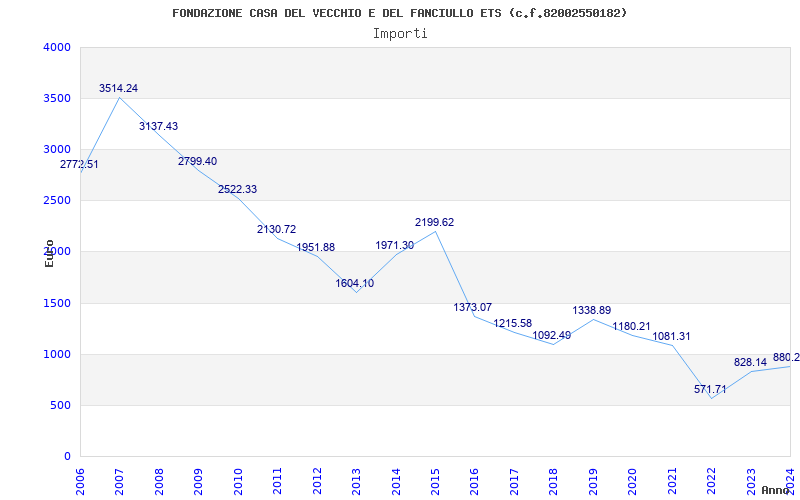
Task: Select the 3000 y-axis tick
Action: click(x=57, y=149)
